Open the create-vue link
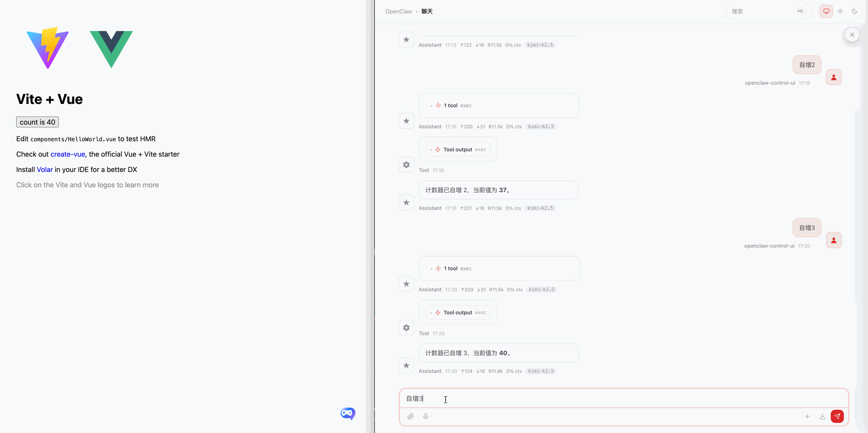This screenshot has height=433, width=868. click(68, 154)
